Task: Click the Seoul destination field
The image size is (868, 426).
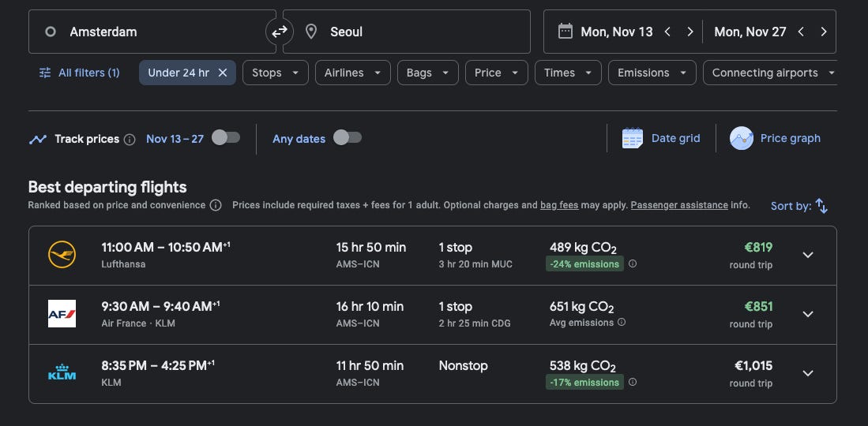Action: (x=407, y=32)
